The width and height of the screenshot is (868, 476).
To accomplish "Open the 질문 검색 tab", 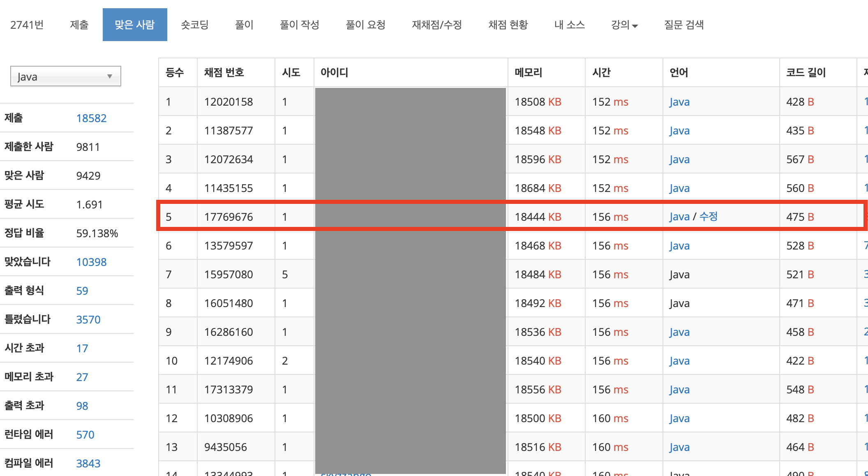I will (x=684, y=25).
